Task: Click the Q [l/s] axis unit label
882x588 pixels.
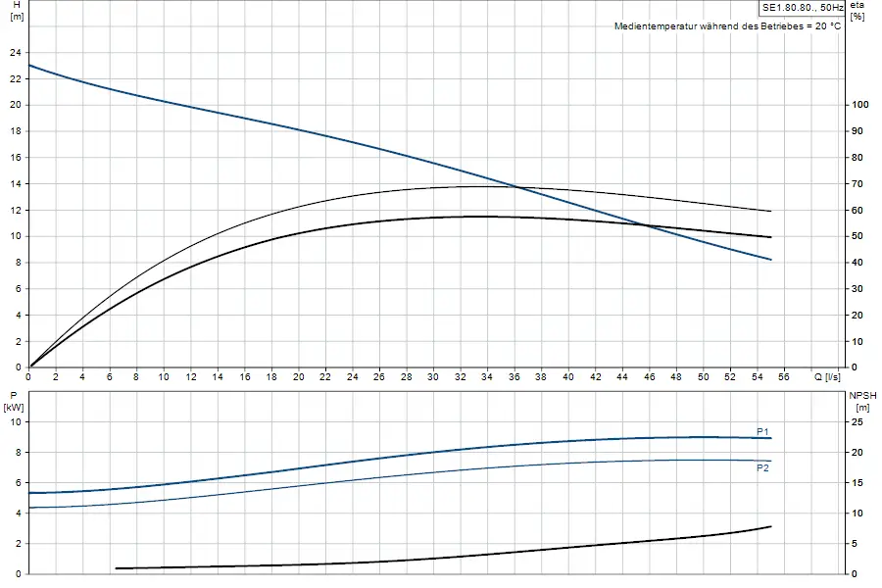Action: pyautogui.click(x=827, y=377)
